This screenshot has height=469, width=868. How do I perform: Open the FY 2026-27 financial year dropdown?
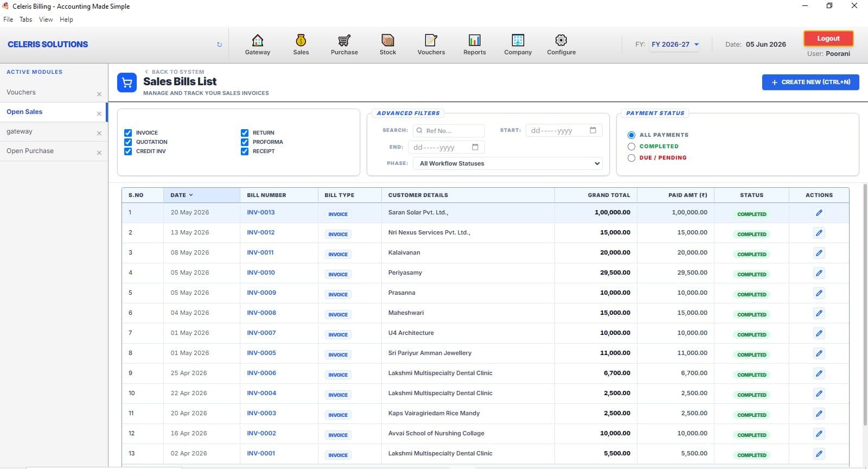(675, 45)
